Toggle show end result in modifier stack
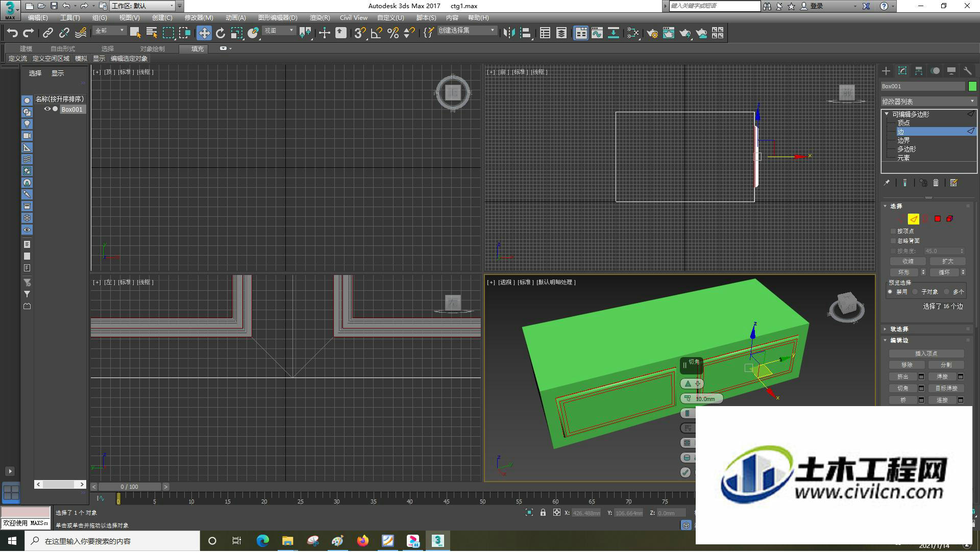 point(905,183)
